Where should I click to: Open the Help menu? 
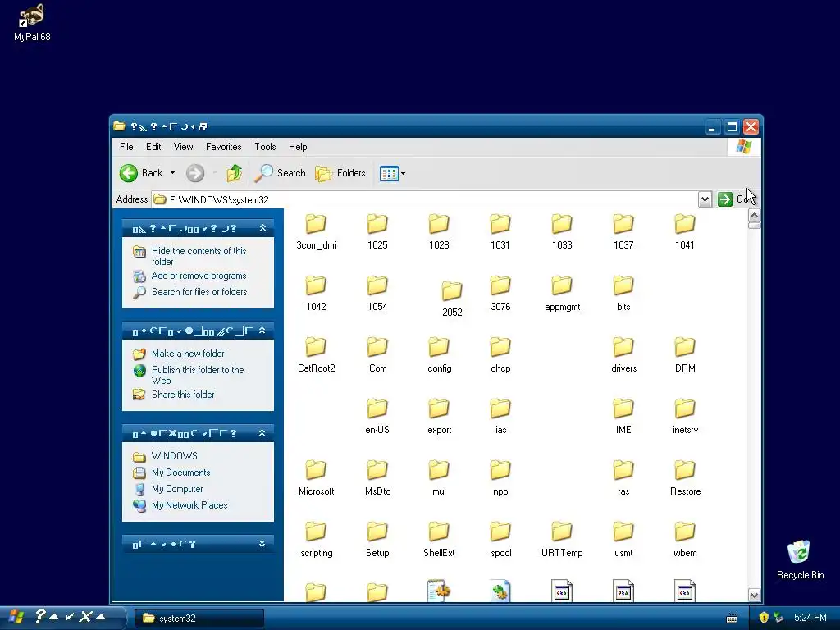coord(298,146)
